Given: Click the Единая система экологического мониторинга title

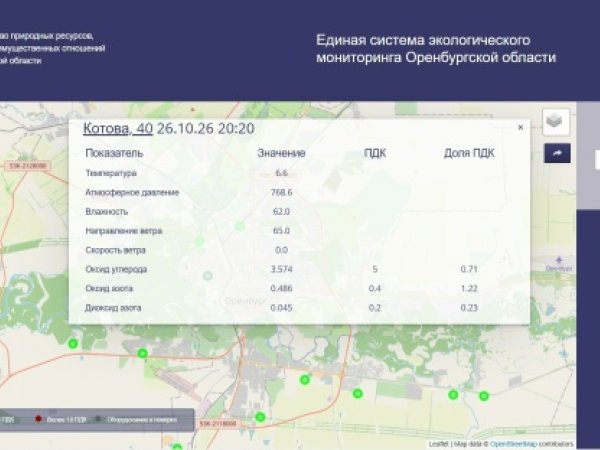Looking at the screenshot, I should [436, 49].
